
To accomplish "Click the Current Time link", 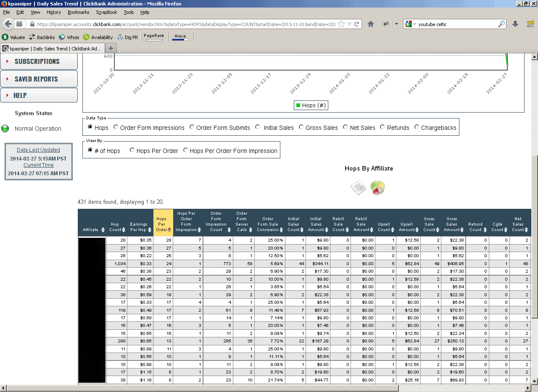I will [38, 165].
